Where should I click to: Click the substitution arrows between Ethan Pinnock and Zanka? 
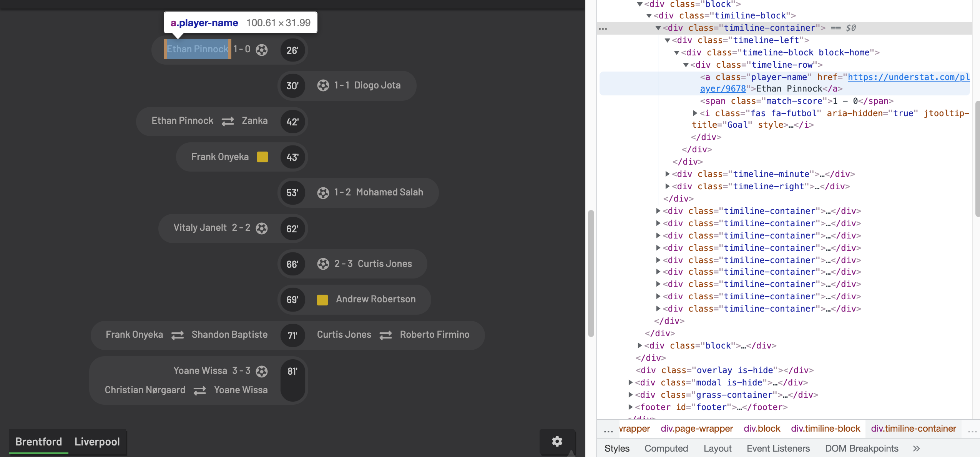[x=228, y=121]
